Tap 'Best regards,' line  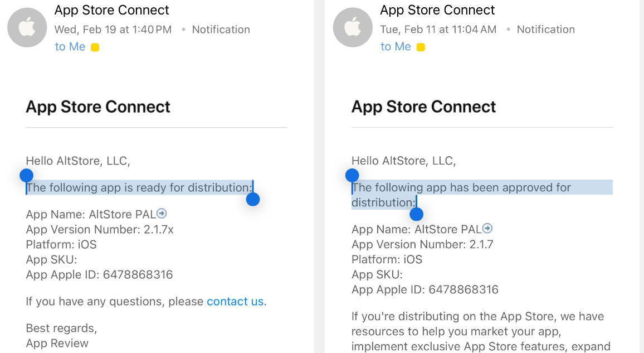62,328
